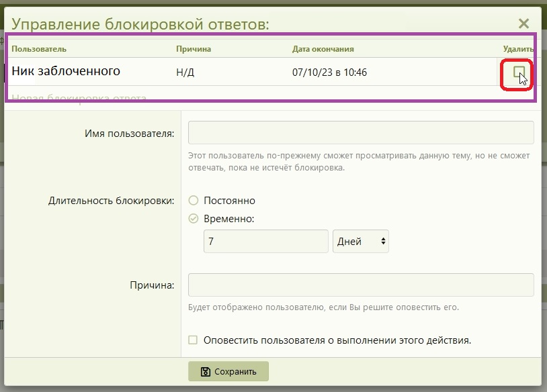Enable Оповестить пользователя о выполнении checkbox
Screen dimensions: 547x392
[193, 340]
